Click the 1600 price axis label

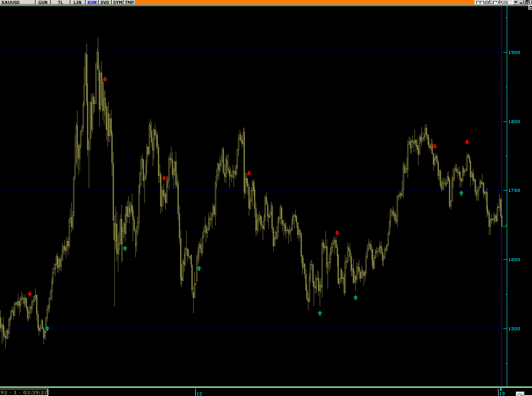click(x=514, y=259)
